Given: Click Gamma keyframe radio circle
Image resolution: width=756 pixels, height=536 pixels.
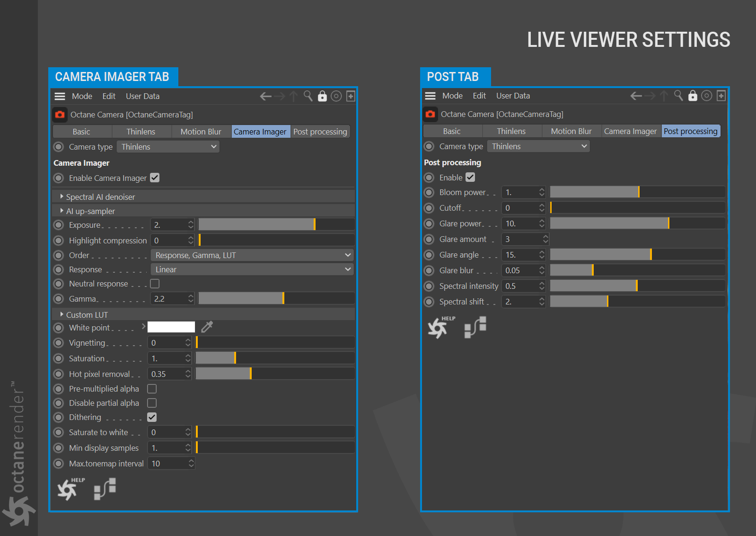Looking at the screenshot, I should pos(59,299).
